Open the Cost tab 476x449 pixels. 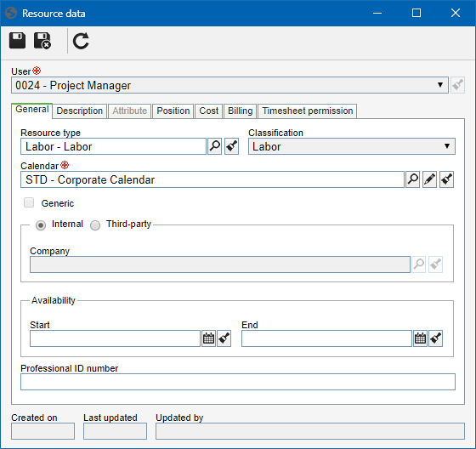pyautogui.click(x=209, y=111)
